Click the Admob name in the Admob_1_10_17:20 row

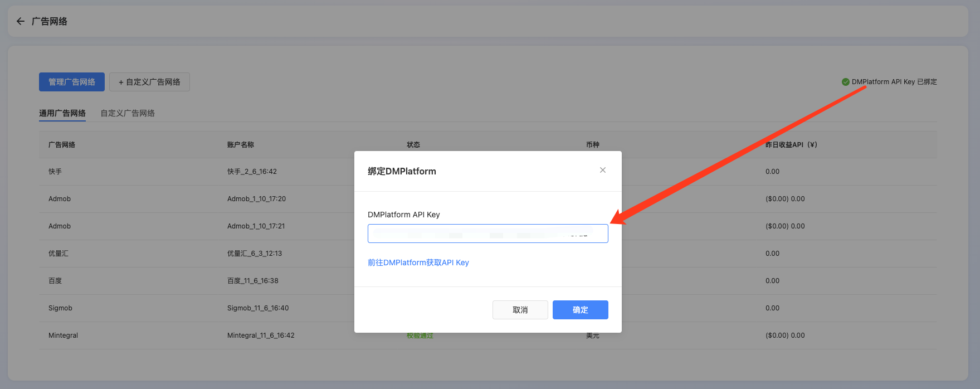pyautogui.click(x=60, y=199)
